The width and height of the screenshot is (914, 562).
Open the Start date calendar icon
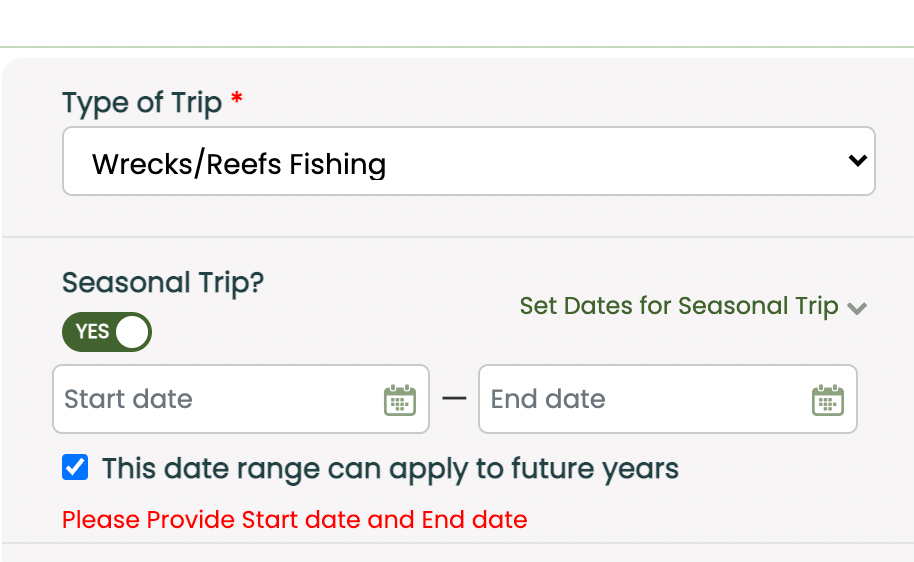(400, 400)
